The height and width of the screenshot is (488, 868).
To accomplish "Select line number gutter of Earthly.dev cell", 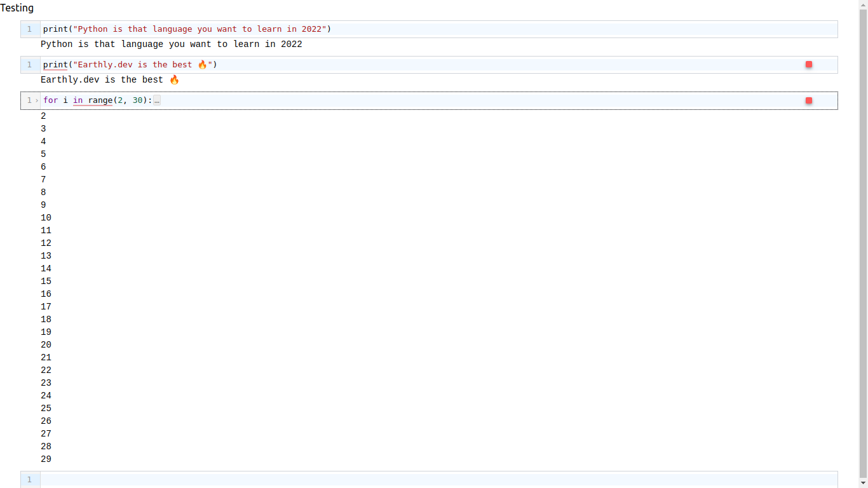I will (x=30, y=65).
